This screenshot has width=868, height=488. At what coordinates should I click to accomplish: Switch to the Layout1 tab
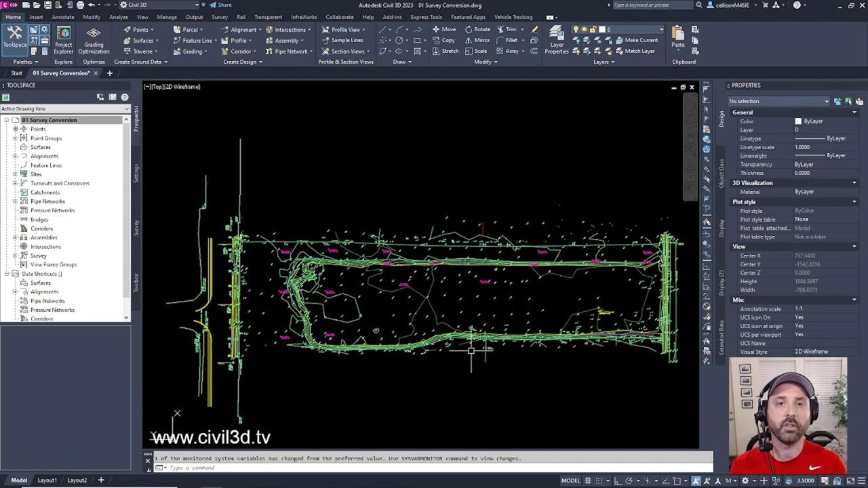(47, 480)
